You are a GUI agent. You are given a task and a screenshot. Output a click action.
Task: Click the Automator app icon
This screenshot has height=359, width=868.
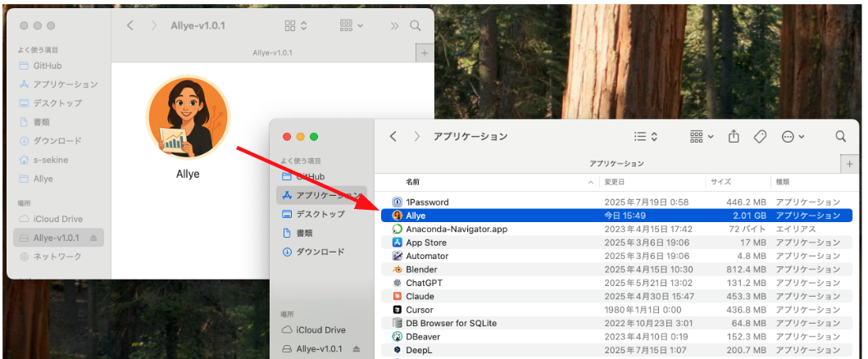tap(397, 256)
